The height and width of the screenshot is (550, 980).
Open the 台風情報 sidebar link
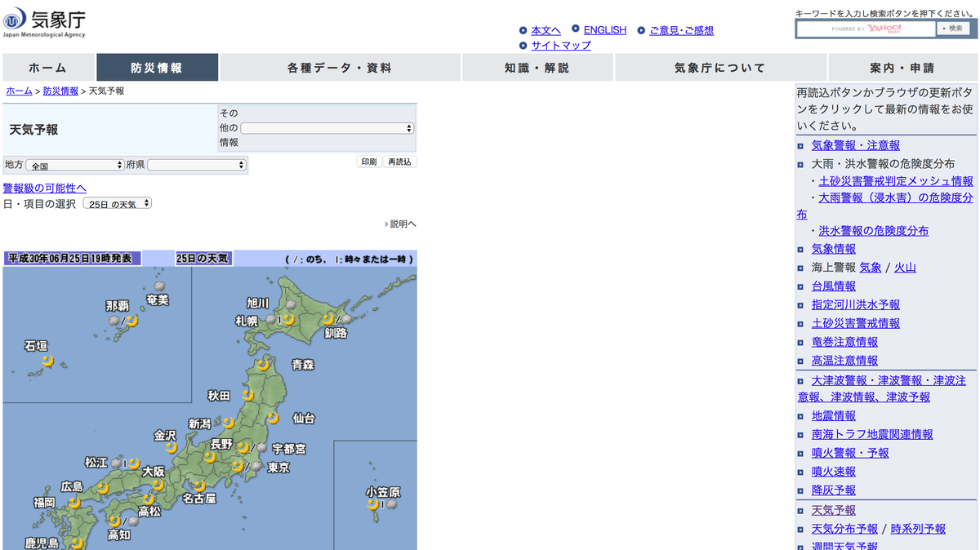pos(834,286)
